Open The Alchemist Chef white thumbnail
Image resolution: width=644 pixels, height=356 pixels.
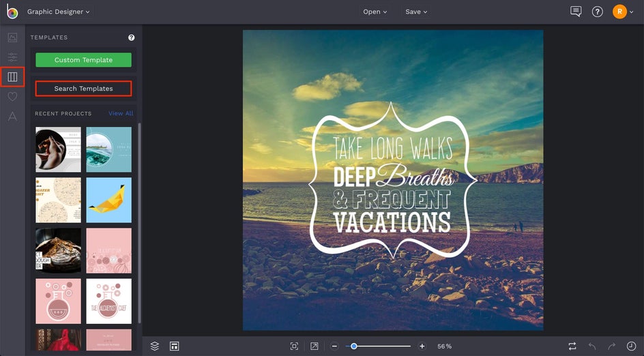[x=109, y=301]
